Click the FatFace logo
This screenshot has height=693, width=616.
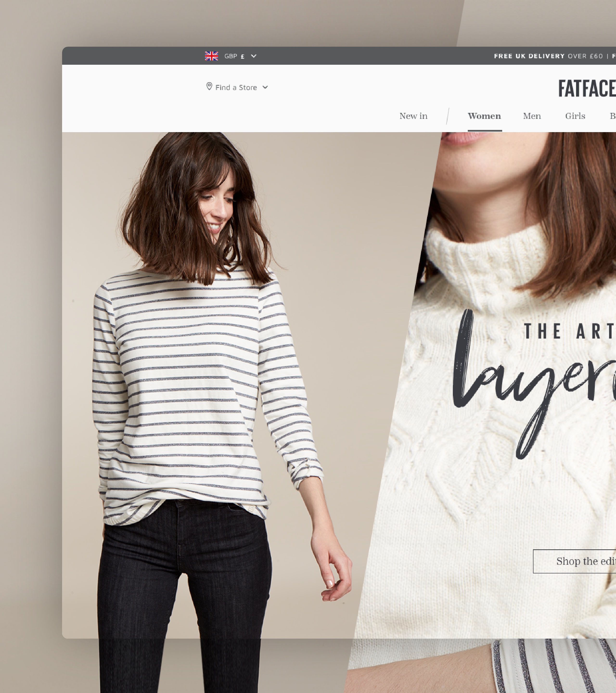point(587,89)
